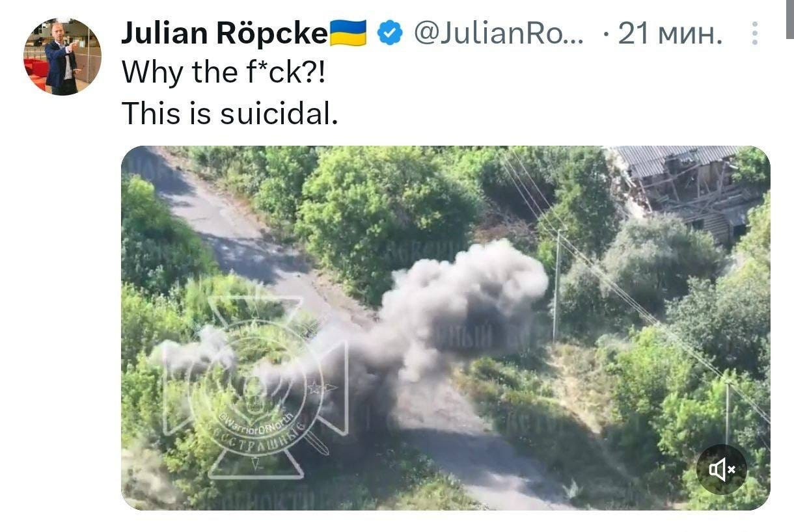Play the embedded drone footage video

445,328
